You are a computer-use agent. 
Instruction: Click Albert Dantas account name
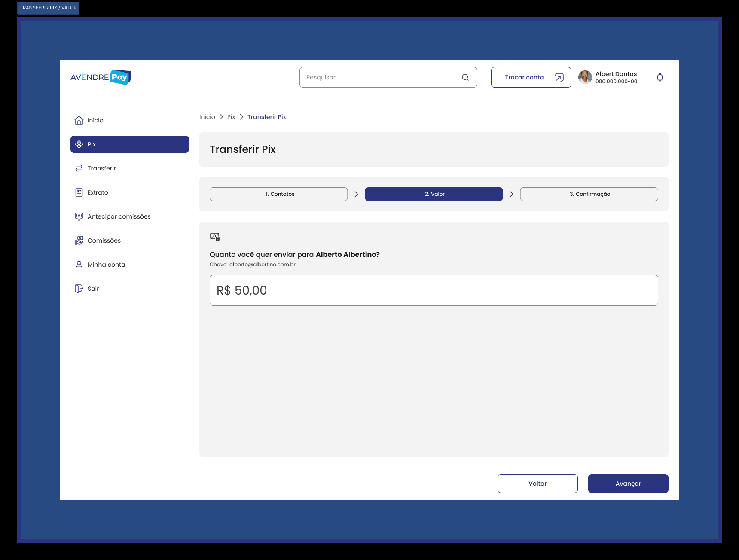(x=616, y=74)
